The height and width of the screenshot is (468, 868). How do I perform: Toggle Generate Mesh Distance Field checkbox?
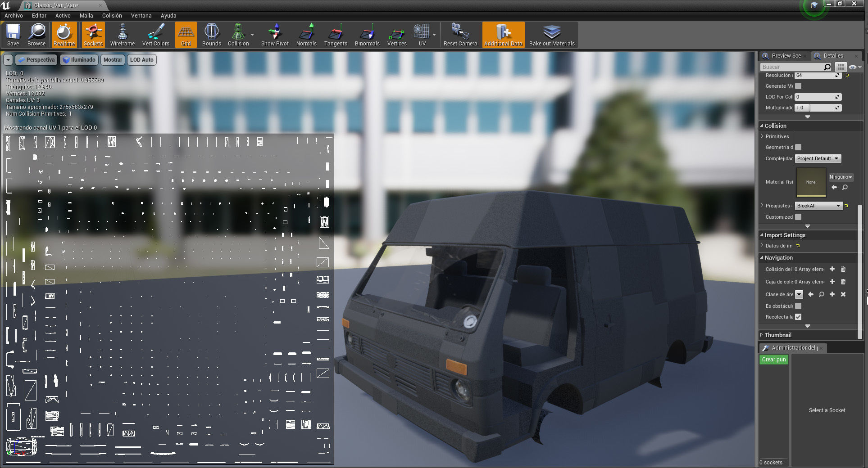coord(798,86)
